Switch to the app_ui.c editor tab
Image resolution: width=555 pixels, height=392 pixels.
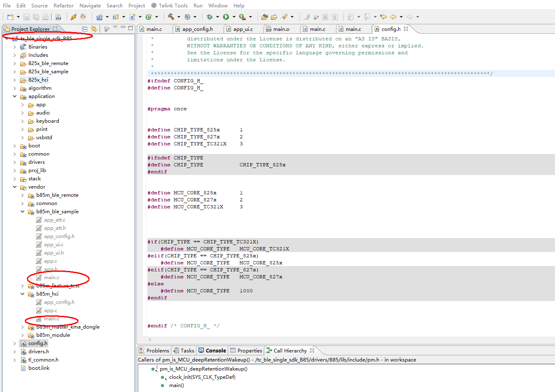(x=243, y=29)
